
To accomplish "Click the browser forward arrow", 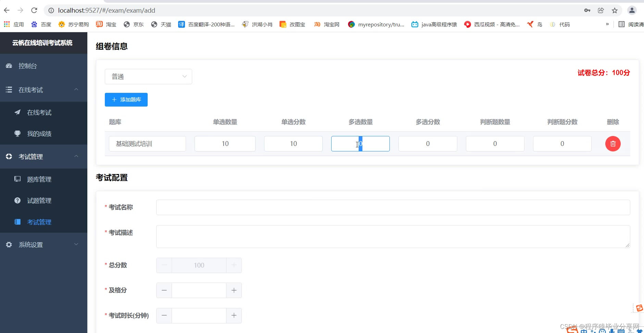I will pos(21,10).
